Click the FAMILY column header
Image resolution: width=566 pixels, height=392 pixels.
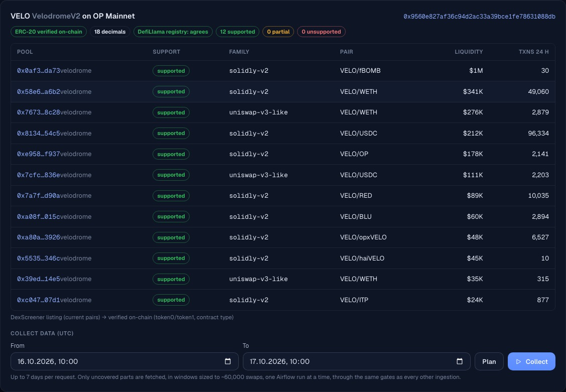(x=239, y=52)
